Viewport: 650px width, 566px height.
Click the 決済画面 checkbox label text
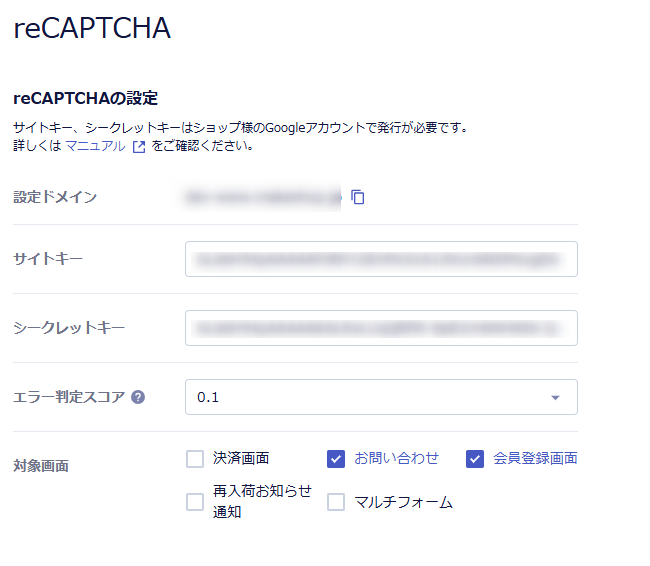pyautogui.click(x=241, y=459)
